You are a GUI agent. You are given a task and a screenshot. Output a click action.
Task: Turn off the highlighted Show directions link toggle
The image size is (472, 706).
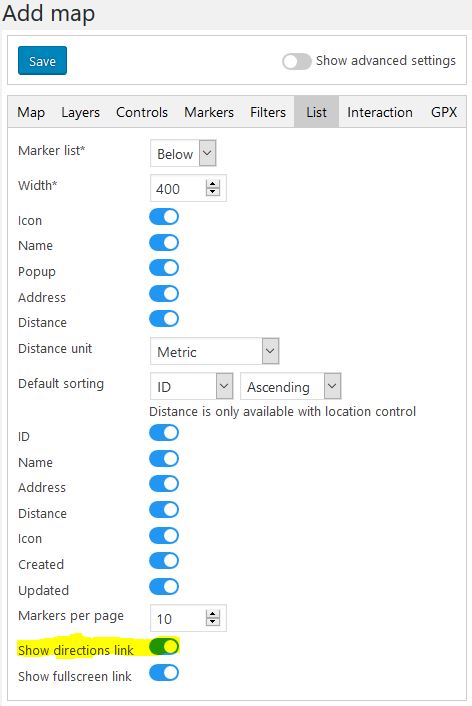click(164, 647)
